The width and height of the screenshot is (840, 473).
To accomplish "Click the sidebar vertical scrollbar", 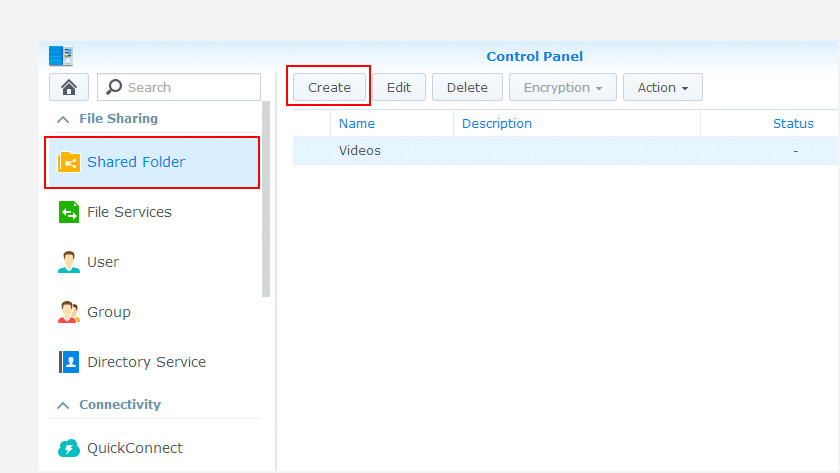I will pyautogui.click(x=266, y=200).
